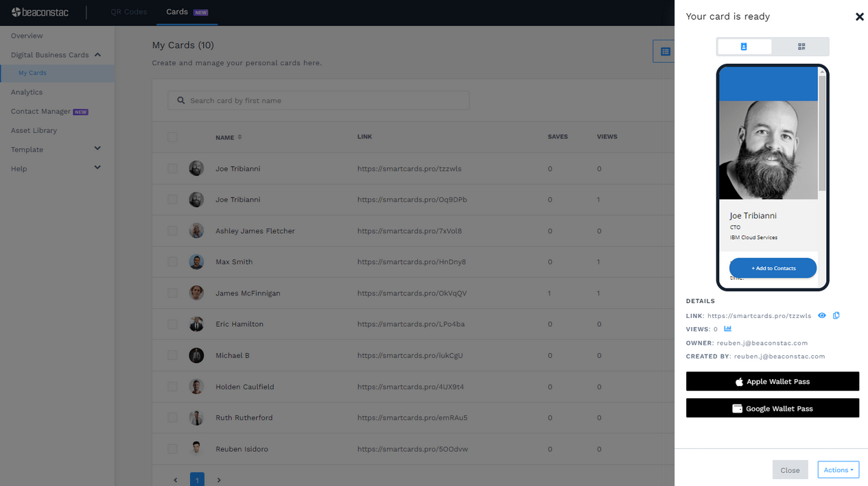
Task: Click the Google Wallet Pass button
Action: coord(772,409)
